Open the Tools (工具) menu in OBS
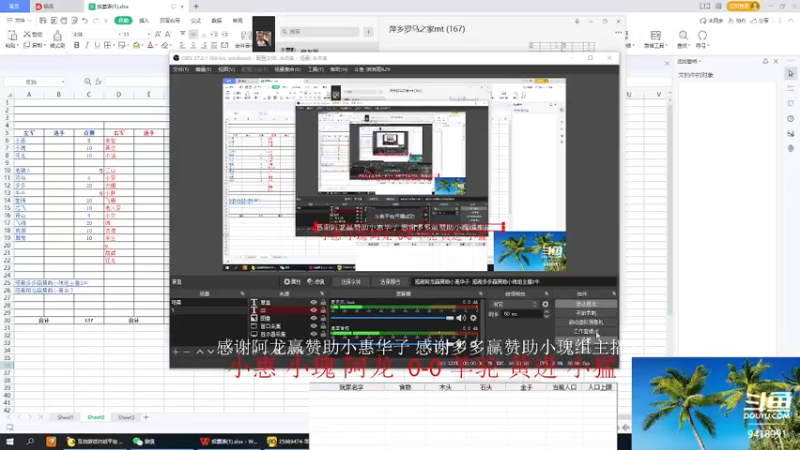The height and width of the screenshot is (450, 800). pos(315,69)
